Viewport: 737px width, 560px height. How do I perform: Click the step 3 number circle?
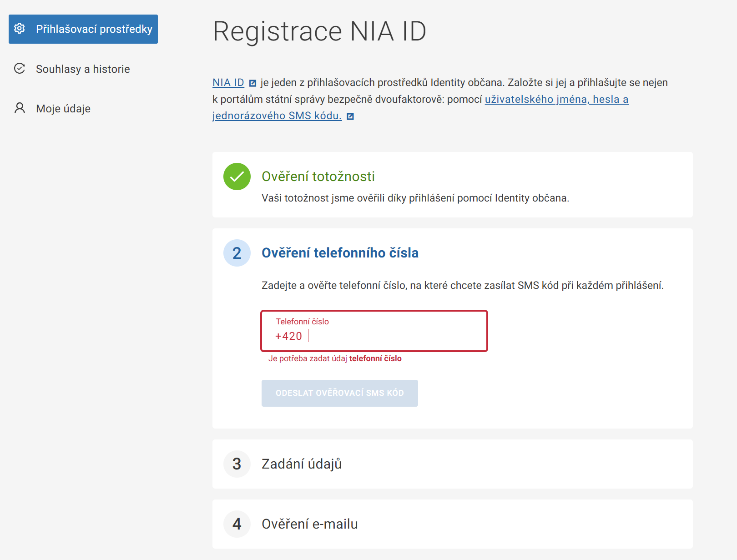pos(237,464)
